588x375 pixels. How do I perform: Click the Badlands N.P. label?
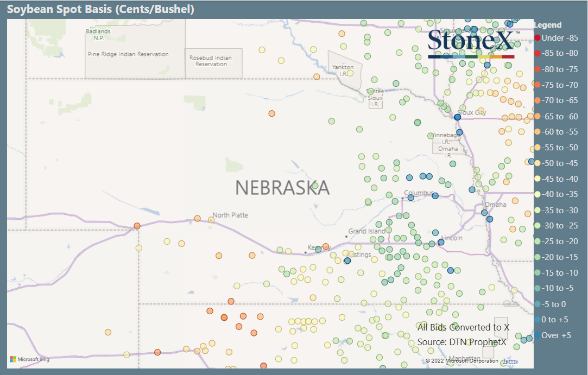click(x=98, y=35)
